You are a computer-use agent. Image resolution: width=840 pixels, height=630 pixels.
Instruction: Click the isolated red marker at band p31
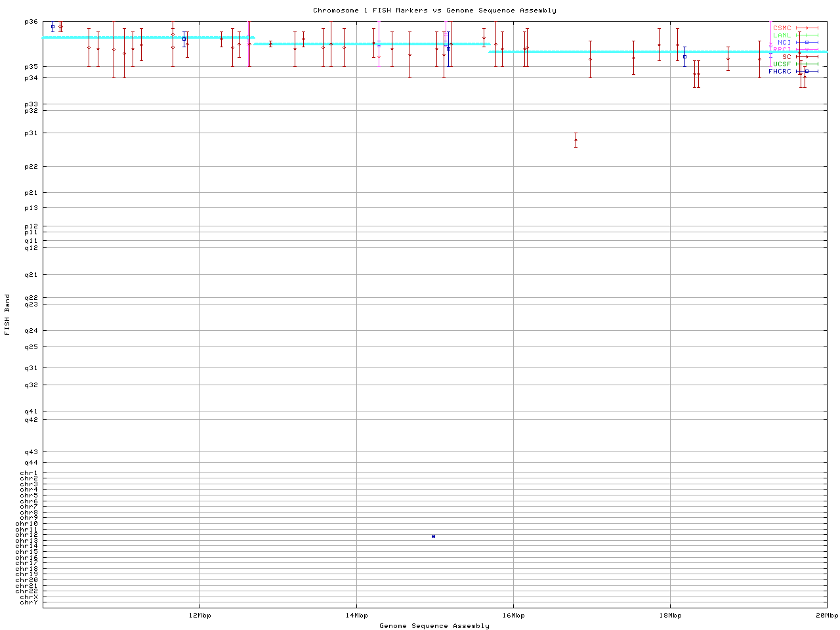coord(576,140)
